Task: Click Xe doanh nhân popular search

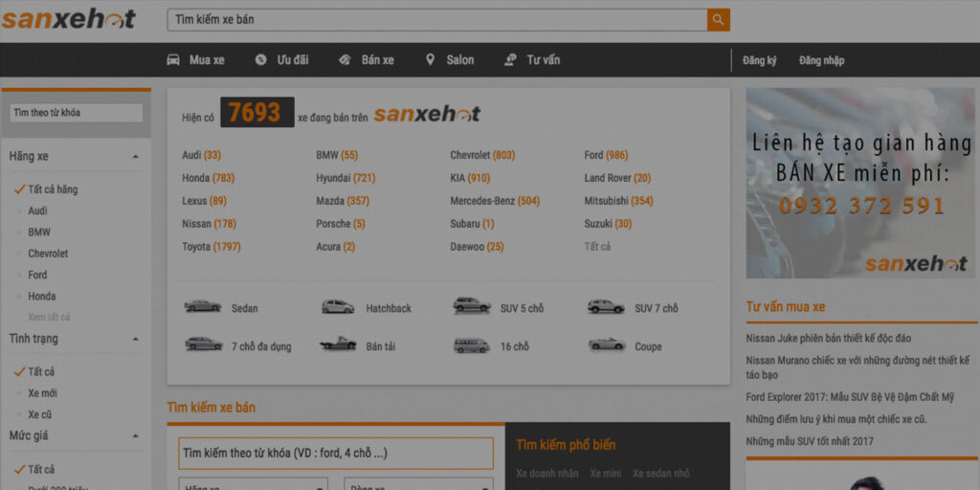Action: pyautogui.click(x=546, y=473)
